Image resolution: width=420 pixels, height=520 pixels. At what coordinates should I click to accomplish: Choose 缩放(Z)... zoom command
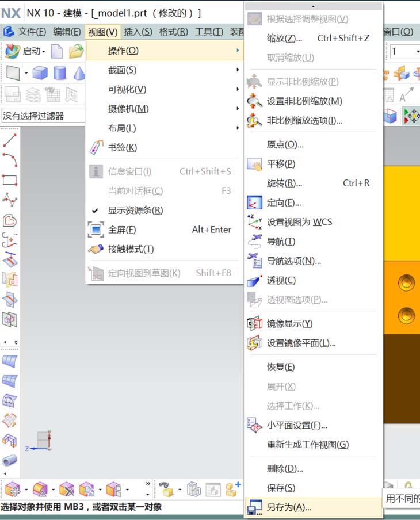(313, 39)
